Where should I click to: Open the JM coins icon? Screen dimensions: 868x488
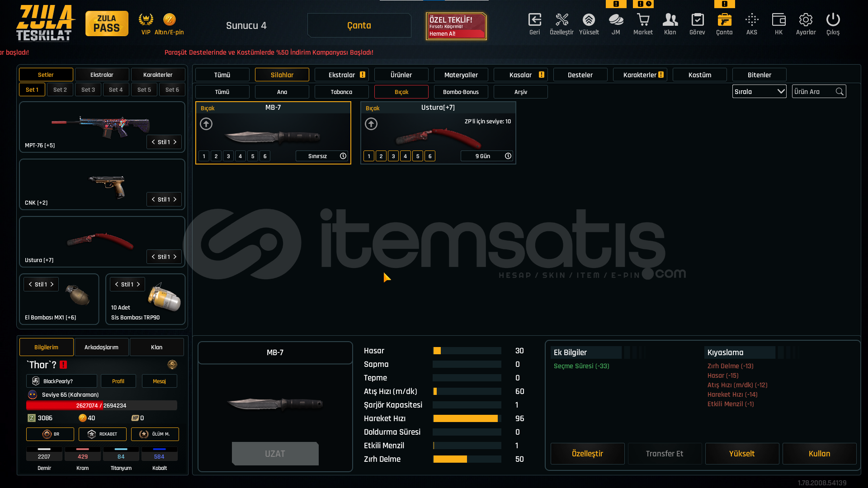click(616, 20)
